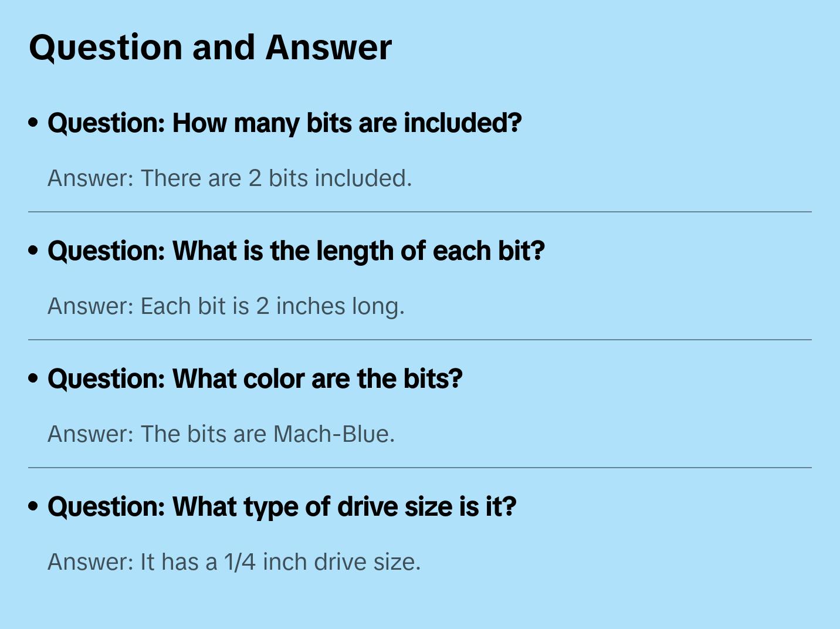Screen dimensions: 840x629
Task: Click the bullet beside the drive size question
Action: point(33,506)
